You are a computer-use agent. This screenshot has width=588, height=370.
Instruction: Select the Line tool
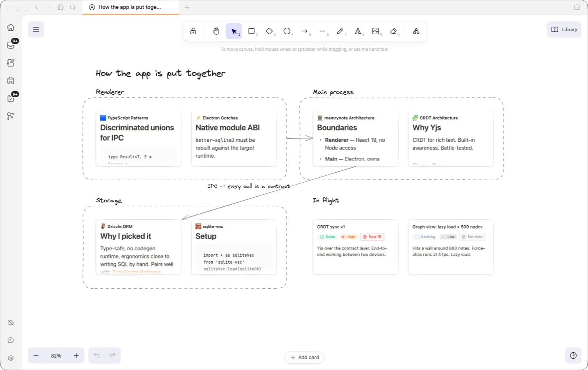[x=323, y=31]
